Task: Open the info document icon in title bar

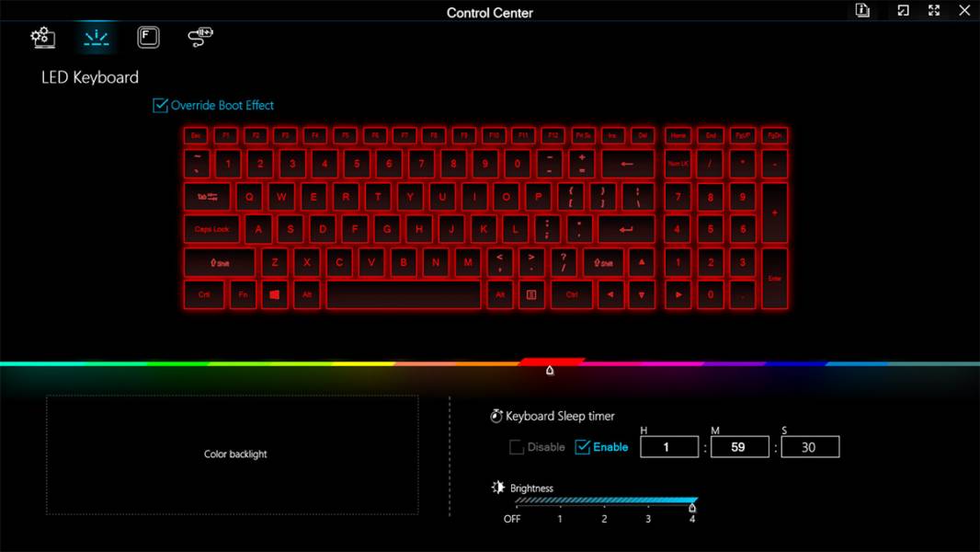Action: tap(862, 10)
